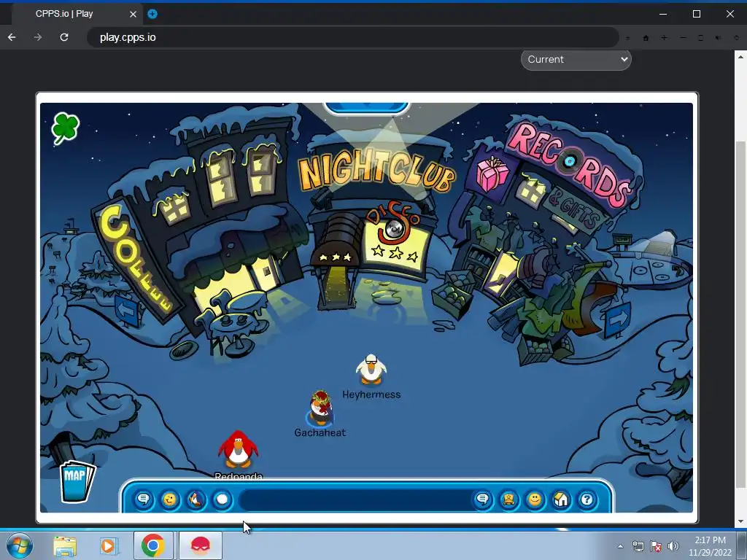Click the Chrome taskbar icon
Viewport: 747px width, 560px height.
pyautogui.click(x=153, y=545)
